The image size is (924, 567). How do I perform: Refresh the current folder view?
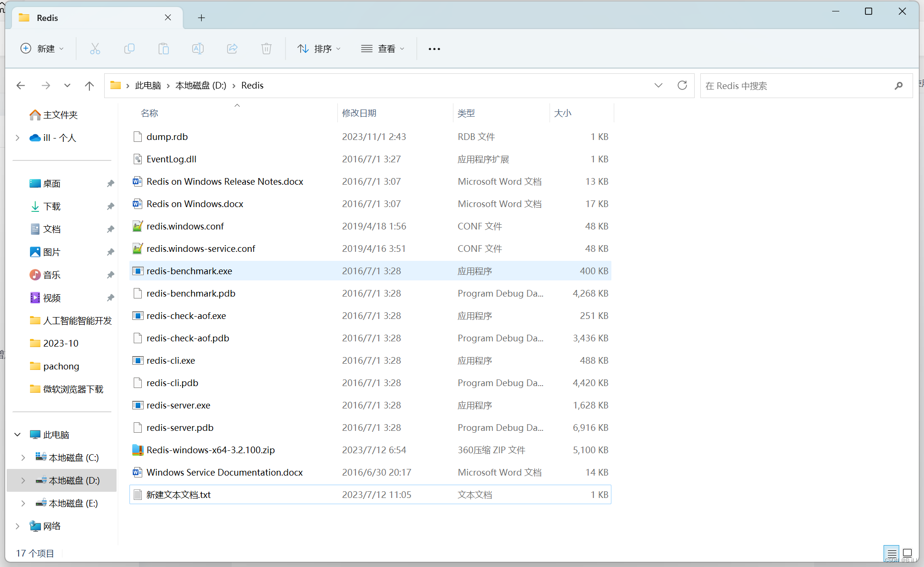click(x=682, y=85)
